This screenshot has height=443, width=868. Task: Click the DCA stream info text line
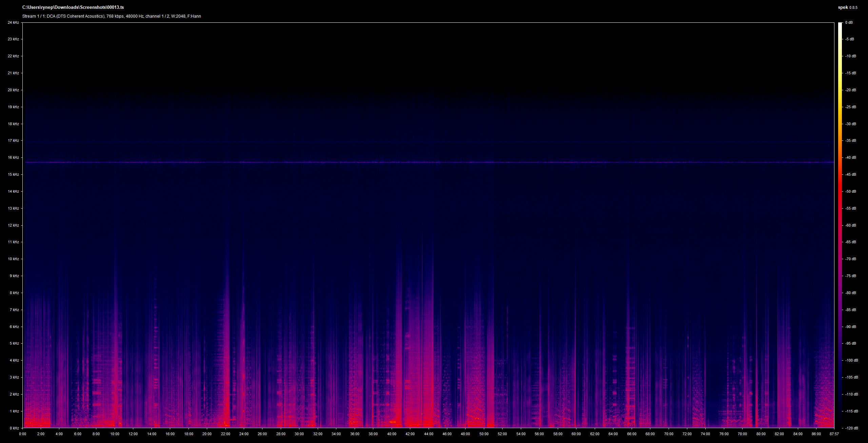pyautogui.click(x=112, y=16)
